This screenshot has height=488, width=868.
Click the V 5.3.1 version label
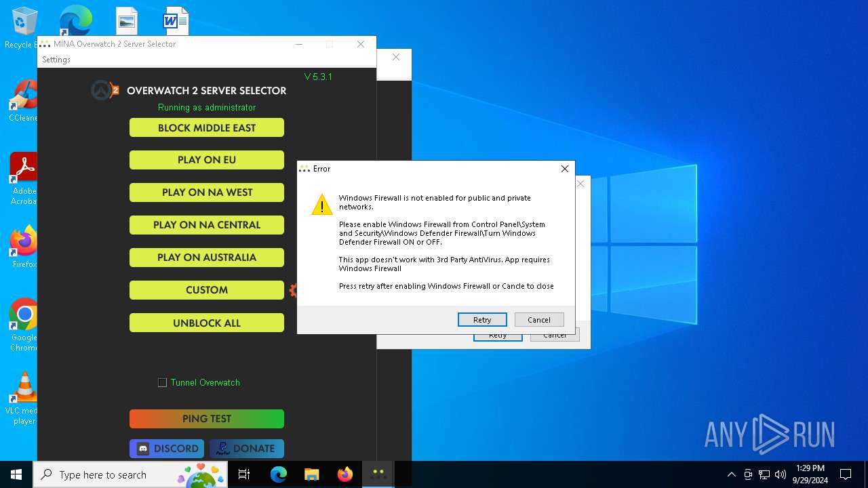click(x=318, y=77)
